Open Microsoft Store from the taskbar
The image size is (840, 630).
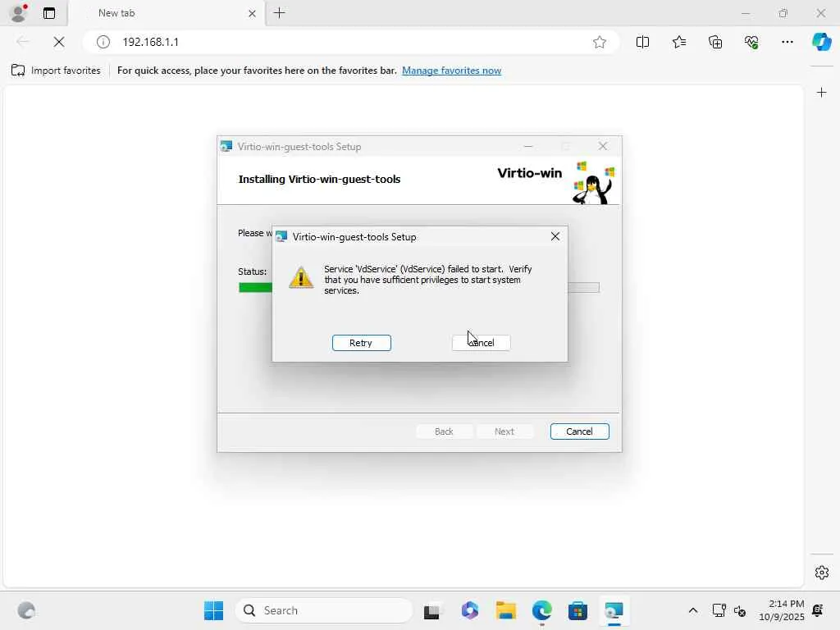tap(577, 610)
